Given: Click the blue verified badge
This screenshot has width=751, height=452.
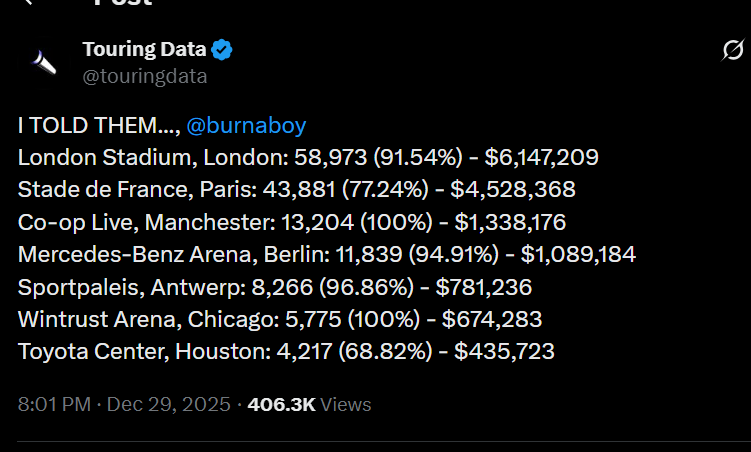Looking at the screenshot, I should (223, 49).
